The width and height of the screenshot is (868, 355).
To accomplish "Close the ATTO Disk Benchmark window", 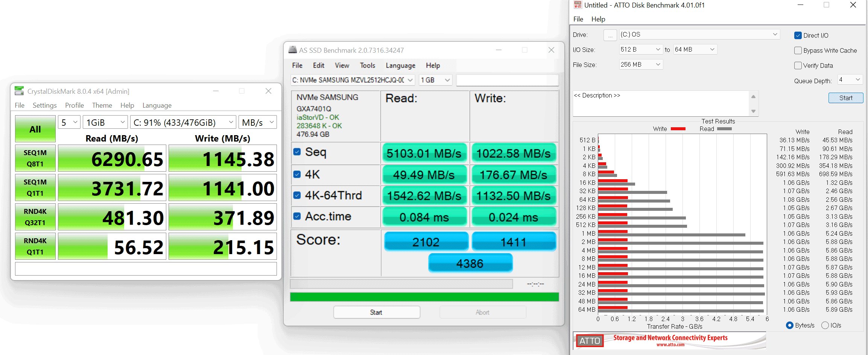I will pyautogui.click(x=853, y=5).
